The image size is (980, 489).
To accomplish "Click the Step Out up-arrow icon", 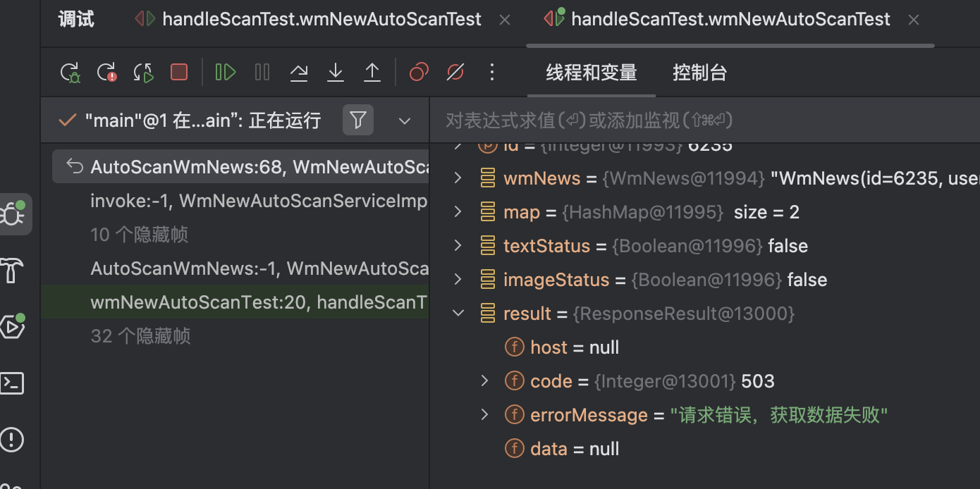I will click(x=372, y=72).
